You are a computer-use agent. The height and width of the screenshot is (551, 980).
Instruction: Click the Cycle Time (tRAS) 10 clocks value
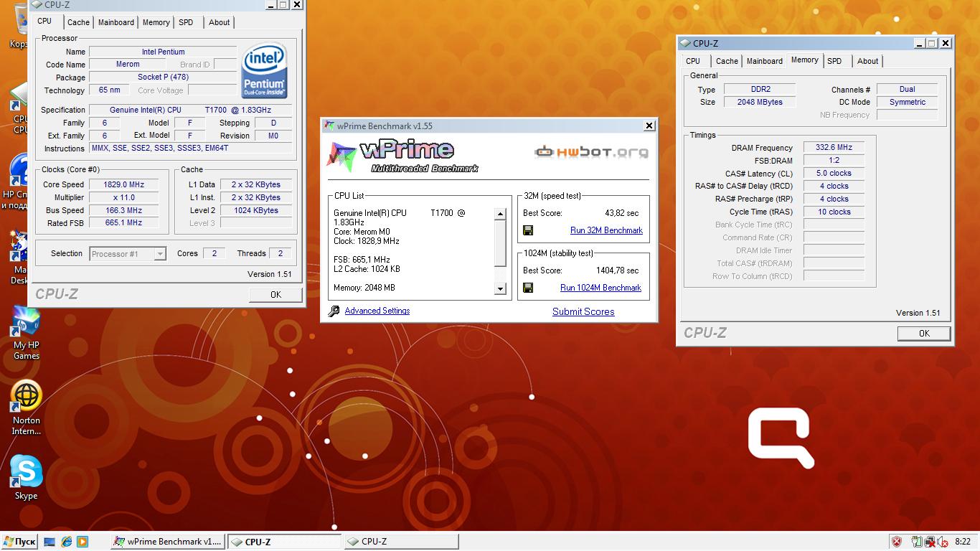(834, 212)
